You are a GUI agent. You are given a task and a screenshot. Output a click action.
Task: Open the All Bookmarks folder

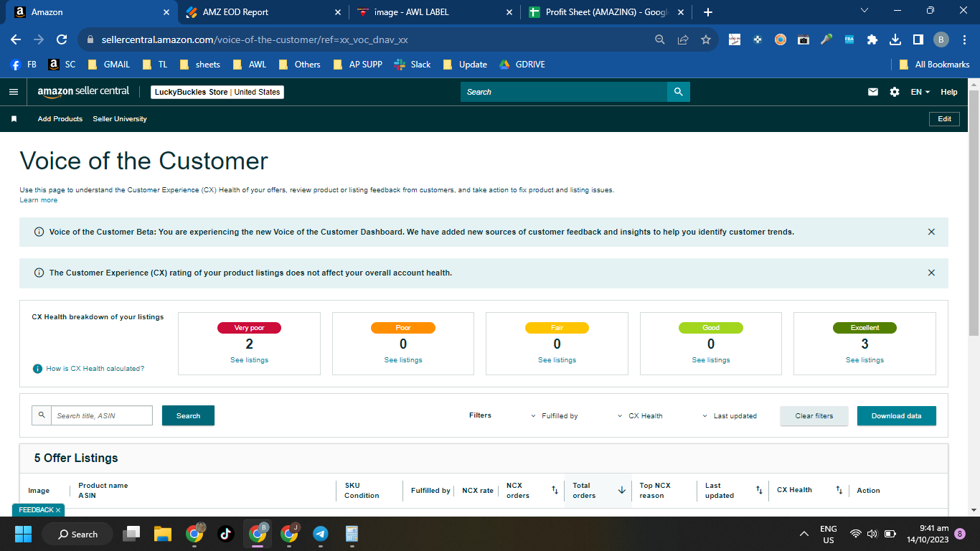click(x=934, y=65)
